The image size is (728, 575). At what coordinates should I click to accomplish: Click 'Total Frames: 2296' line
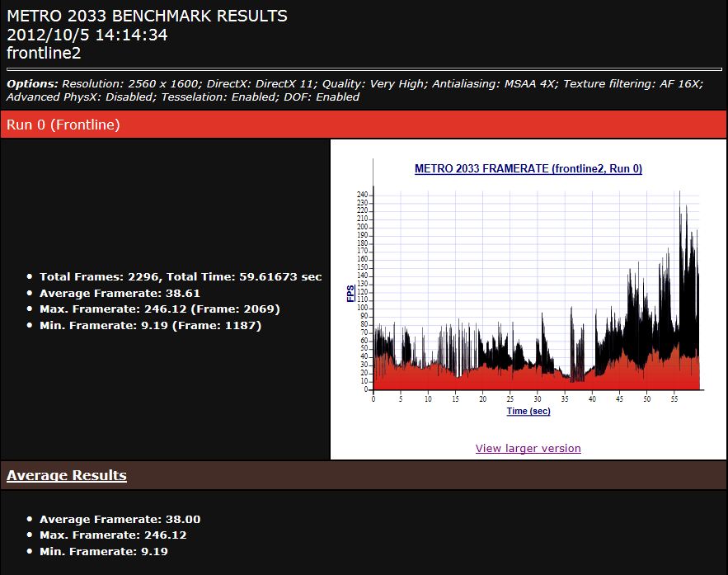tap(181, 277)
